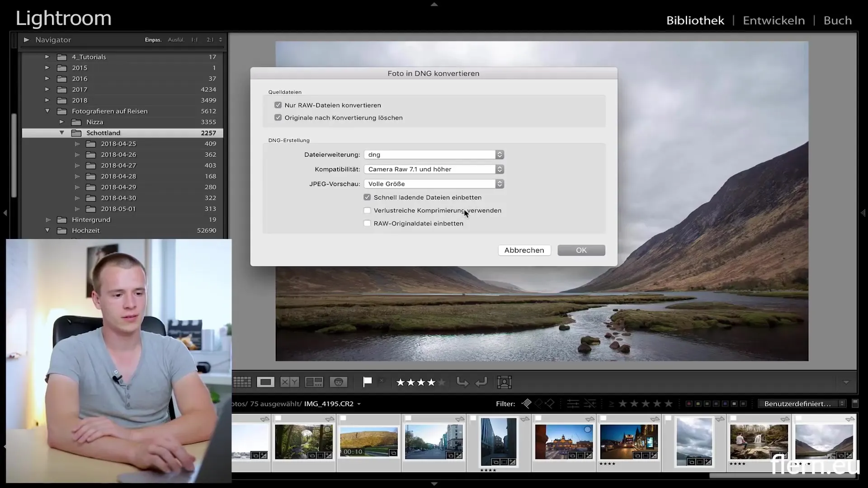Select 1:1 navigator zoom option
The height and width of the screenshot is (488, 868).
coord(194,40)
